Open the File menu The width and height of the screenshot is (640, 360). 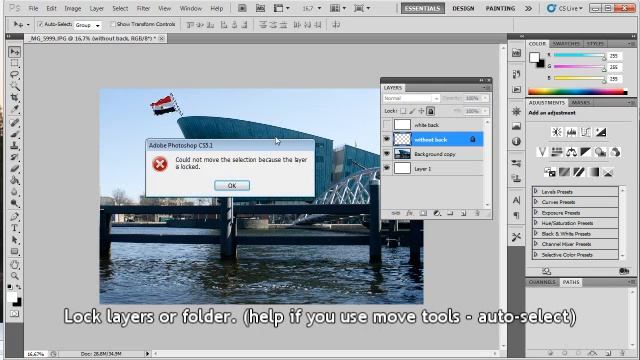tap(33, 8)
